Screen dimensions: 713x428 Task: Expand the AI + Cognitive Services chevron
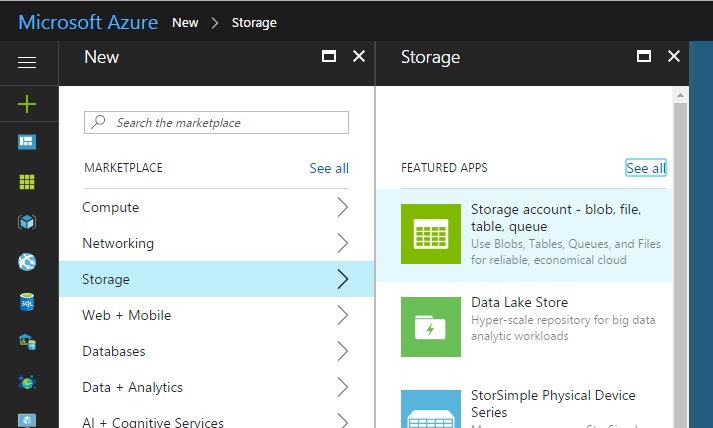tap(343, 421)
